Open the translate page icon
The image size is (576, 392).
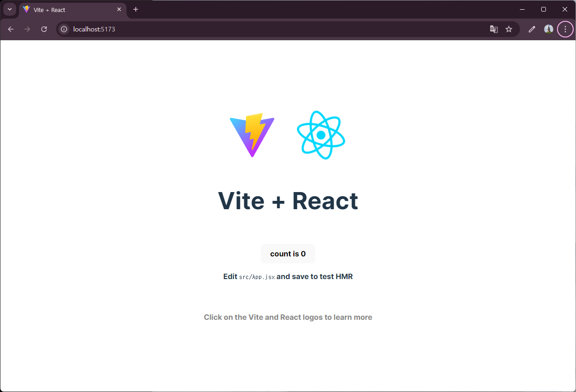point(494,29)
